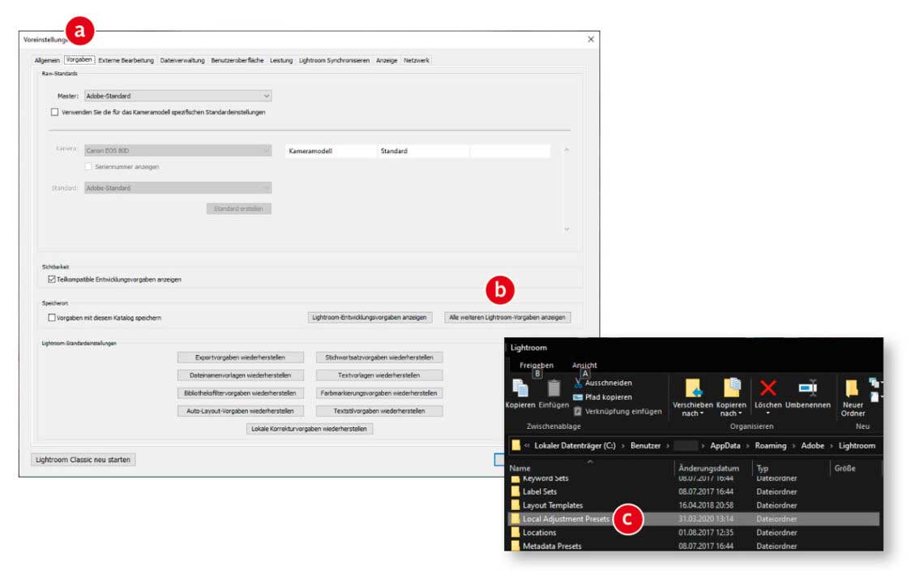Screen dimensions: 924x583
Task: Click AppData in the breadcrumb path
Action: click(x=725, y=446)
